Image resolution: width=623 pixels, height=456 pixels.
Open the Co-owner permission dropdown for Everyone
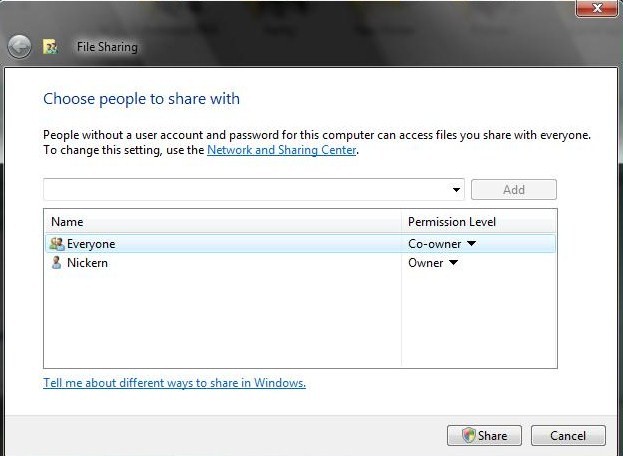click(x=471, y=243)
